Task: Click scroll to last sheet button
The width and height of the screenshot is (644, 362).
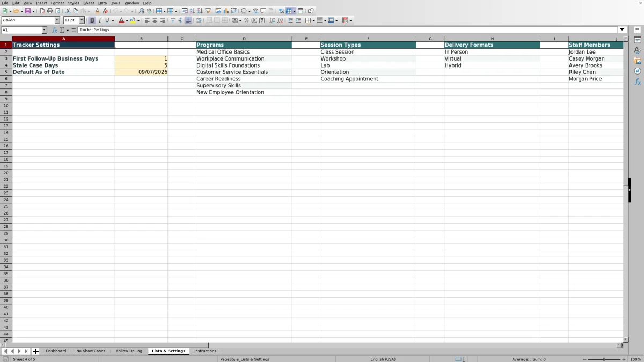Action: tap(26, 351)
